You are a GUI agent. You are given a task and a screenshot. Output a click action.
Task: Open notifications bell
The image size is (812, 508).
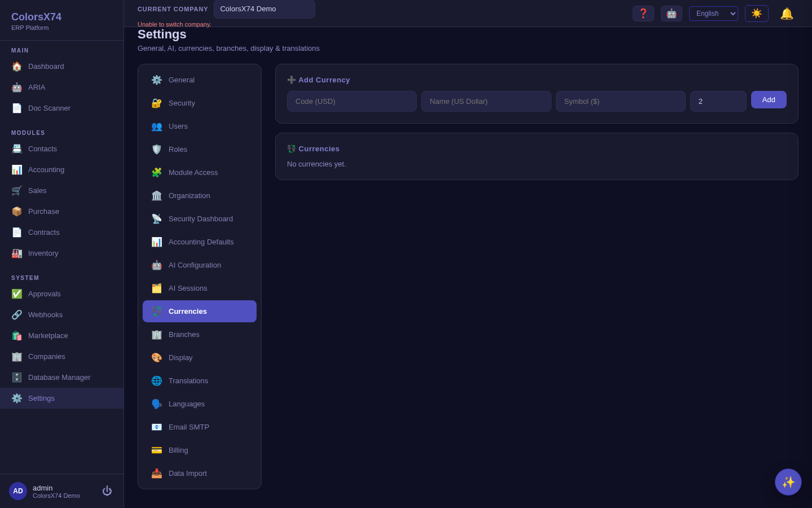click(x=787, y=14)
